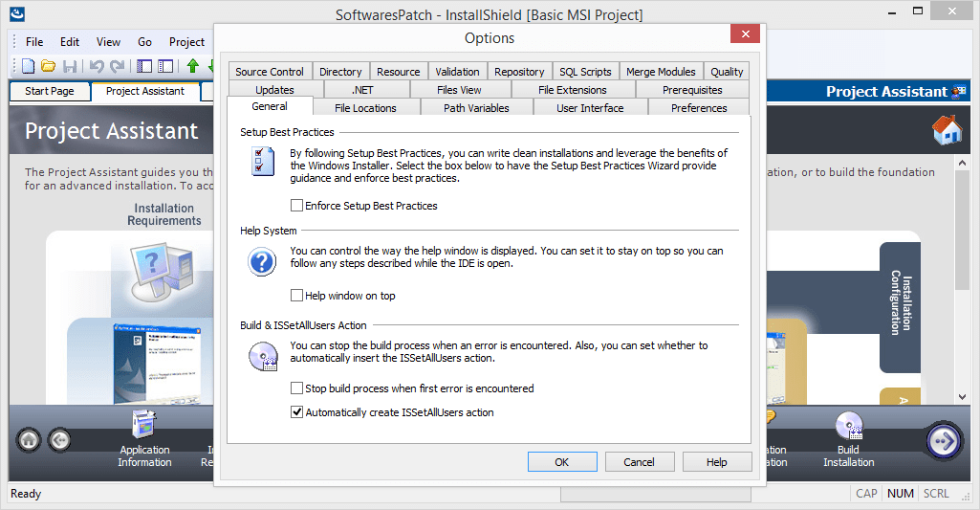Click the green up arrow toolbar icon
The image size is (980, 510).
coord(193,66)
